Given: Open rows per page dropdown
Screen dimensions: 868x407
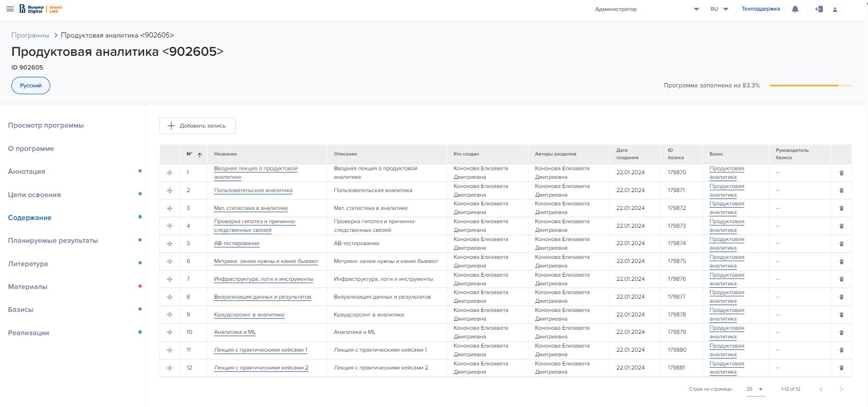Looking at the screenshot, I should [x=755, y=389].
